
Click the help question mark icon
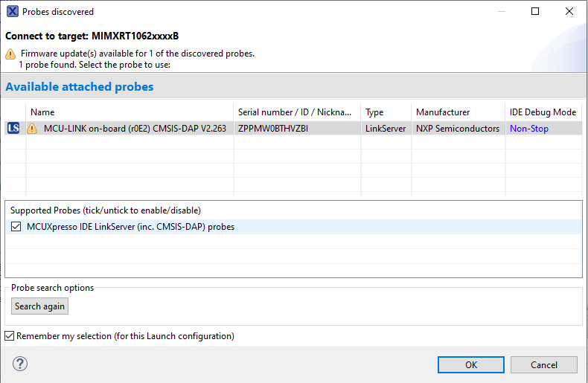(x=20, y=364)
